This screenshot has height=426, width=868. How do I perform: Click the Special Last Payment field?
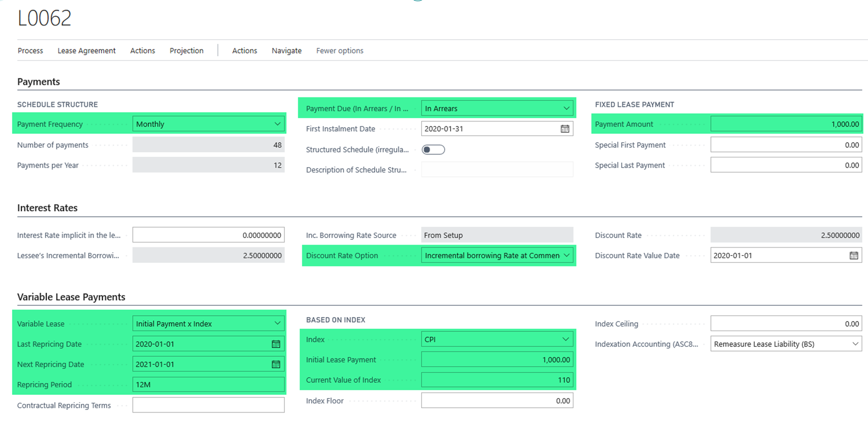tap(786, 165)
